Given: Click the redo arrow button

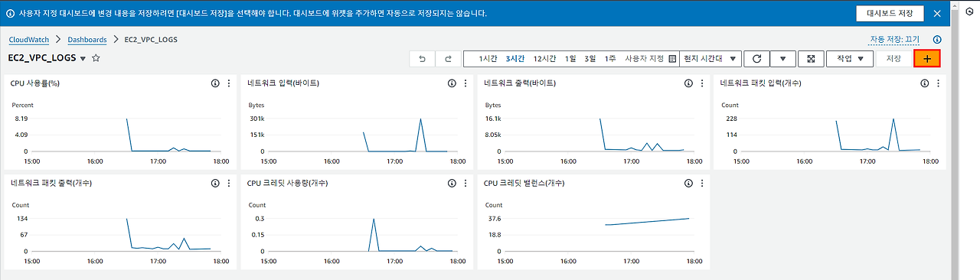Looking at the screenshot, I should [448, 58].
